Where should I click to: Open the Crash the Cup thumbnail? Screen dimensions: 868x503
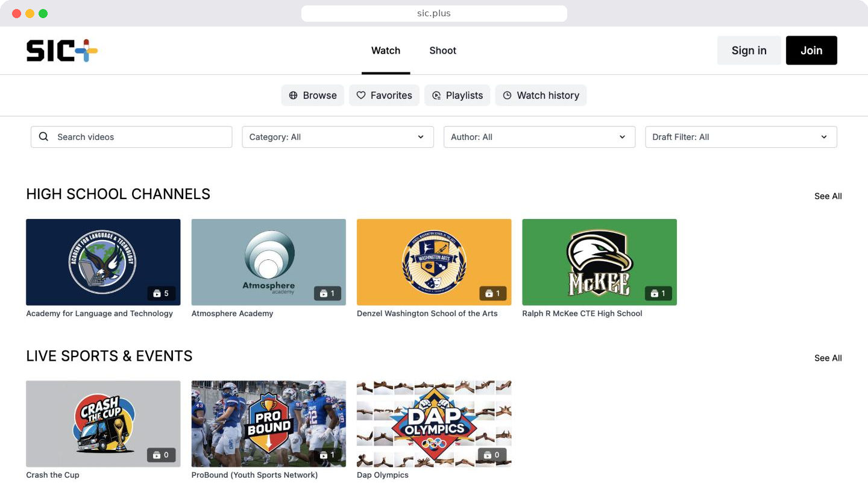pos(103,424)
